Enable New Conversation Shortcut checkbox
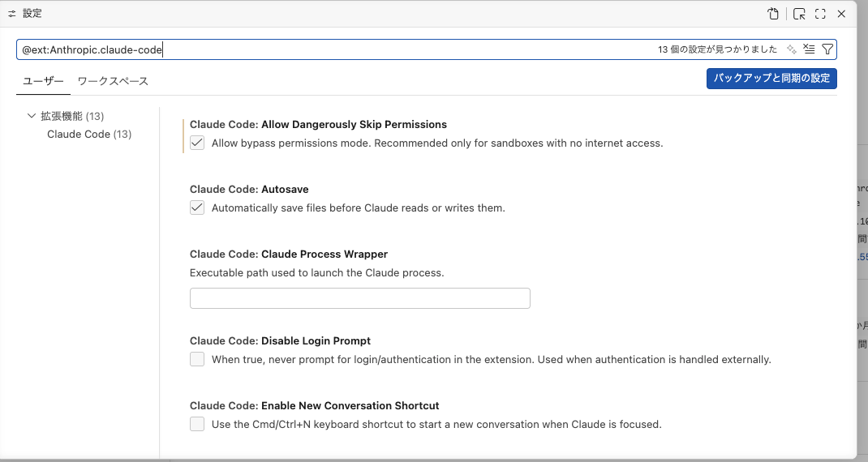 (x=197, y=424)
